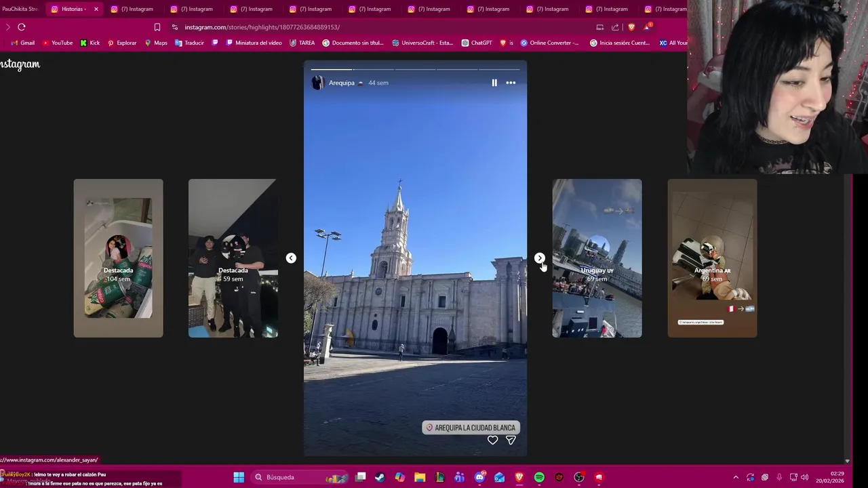868x488 pixels.
Task: Open the Destacada 104 sem highlight thumbnail
Action: coord(118,258)
